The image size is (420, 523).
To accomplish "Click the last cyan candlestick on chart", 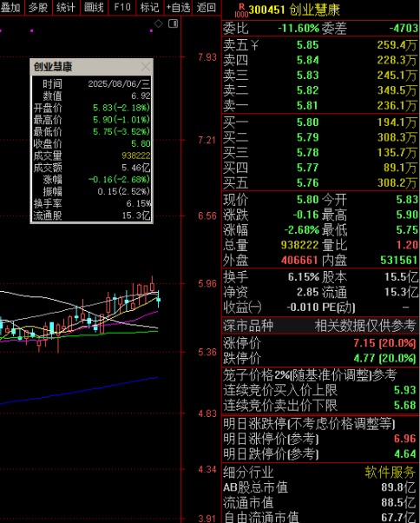I will coord(159,299).
